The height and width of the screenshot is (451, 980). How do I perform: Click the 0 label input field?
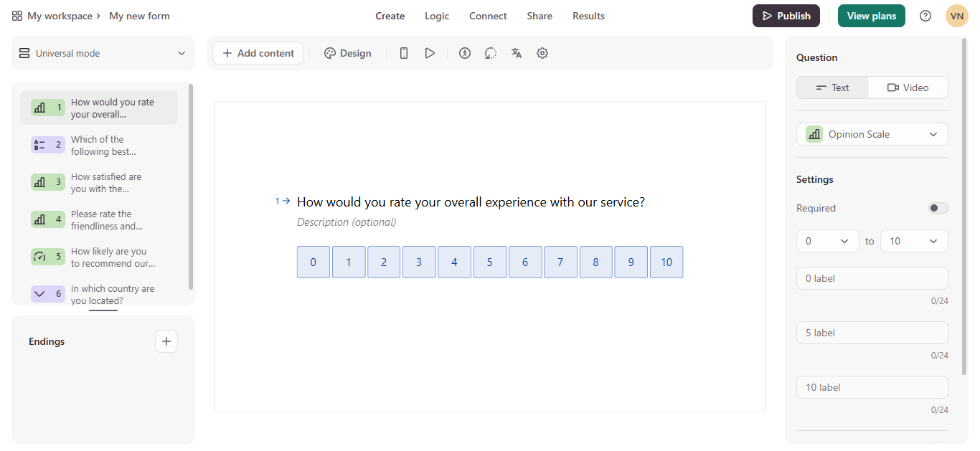(872, 278)
